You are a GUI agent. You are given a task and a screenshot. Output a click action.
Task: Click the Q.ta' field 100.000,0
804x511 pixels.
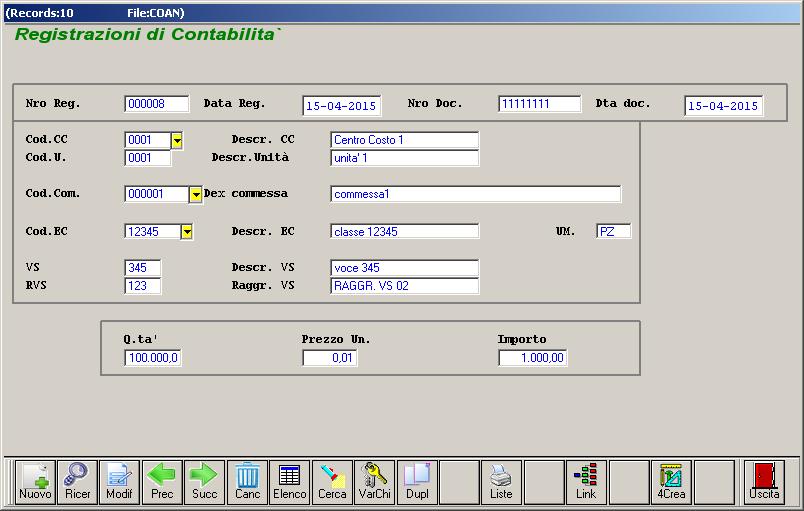pyautogui.click(x=153, y=358)
